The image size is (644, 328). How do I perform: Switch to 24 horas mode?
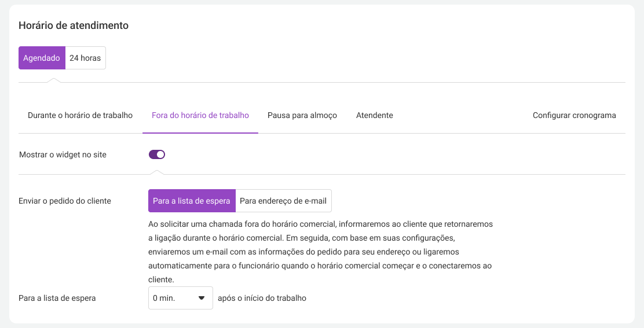85,58
